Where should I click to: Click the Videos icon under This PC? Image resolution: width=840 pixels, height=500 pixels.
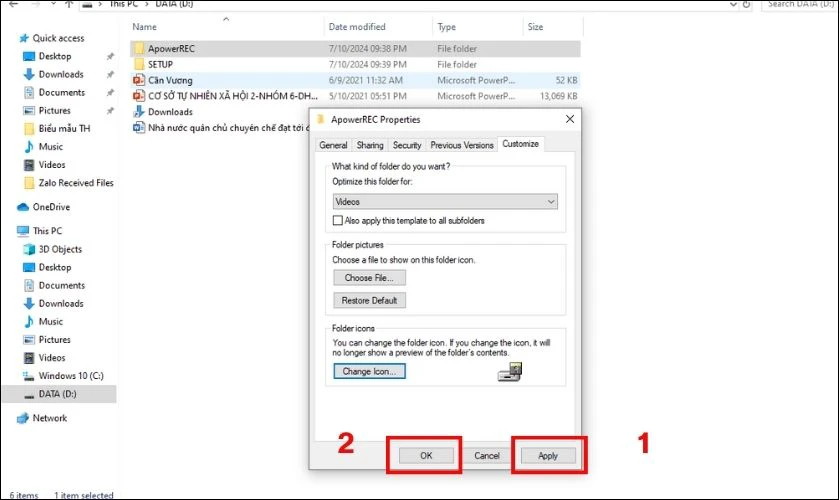pos(29,358)
